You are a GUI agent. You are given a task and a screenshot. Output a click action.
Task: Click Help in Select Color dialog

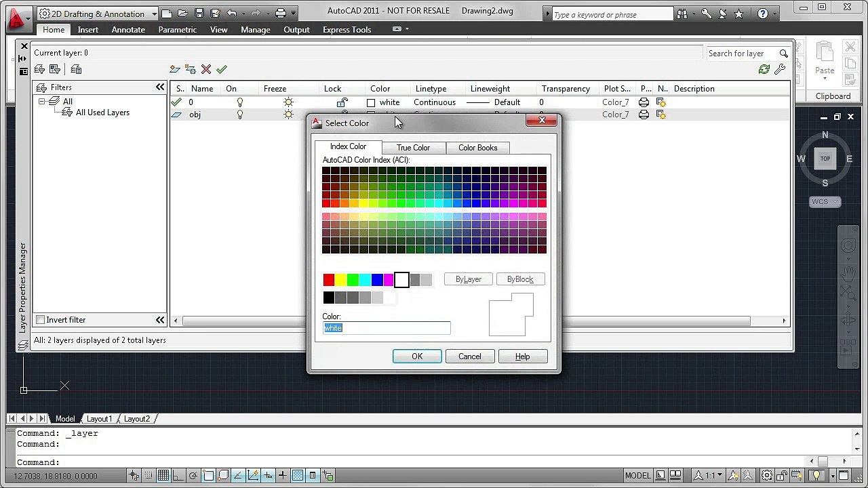click(522, 357)
